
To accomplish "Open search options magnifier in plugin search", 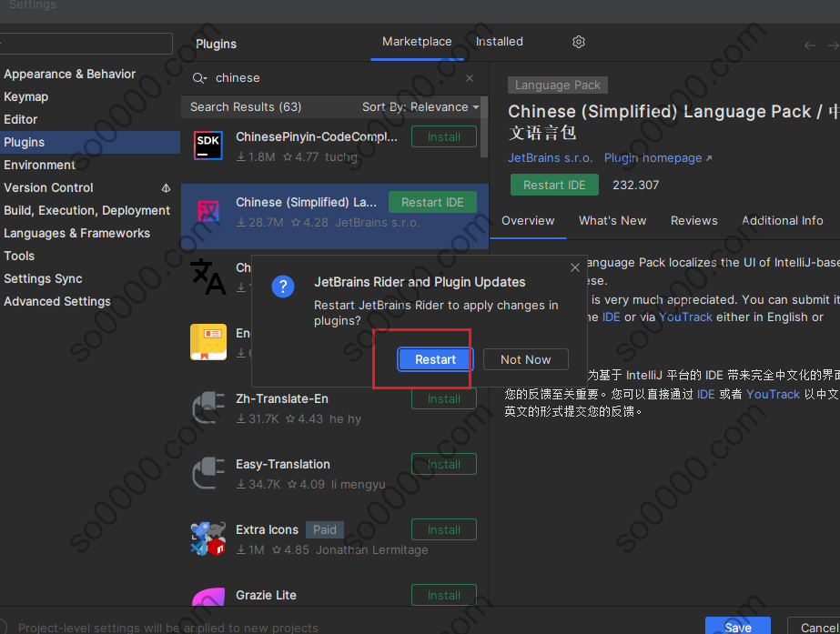I will [x=199, y=78].
